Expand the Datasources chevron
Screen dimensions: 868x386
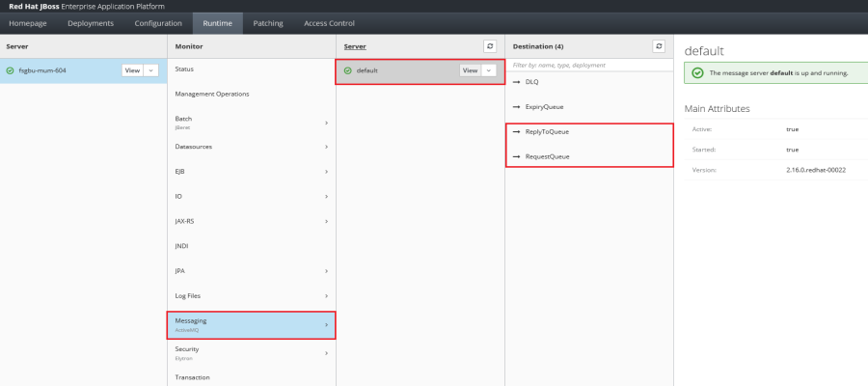pyautogui.click(x=327, y=147)
